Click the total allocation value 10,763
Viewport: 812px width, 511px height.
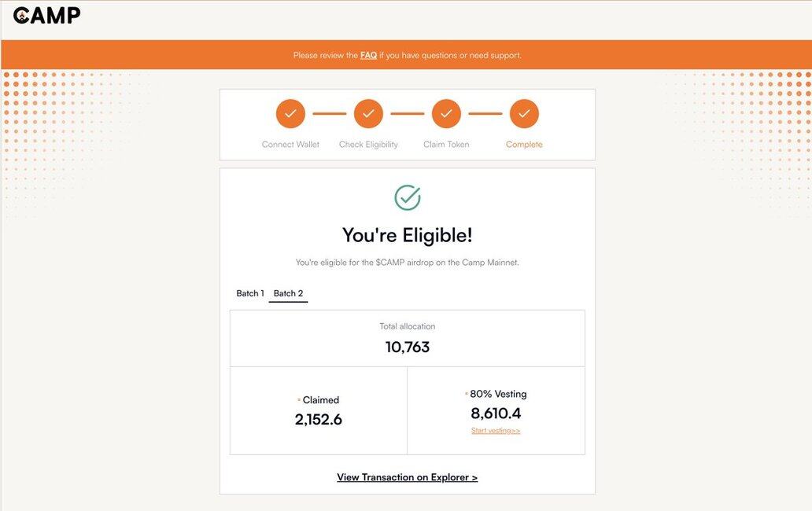pyautogui.click(x=408, y=347)
